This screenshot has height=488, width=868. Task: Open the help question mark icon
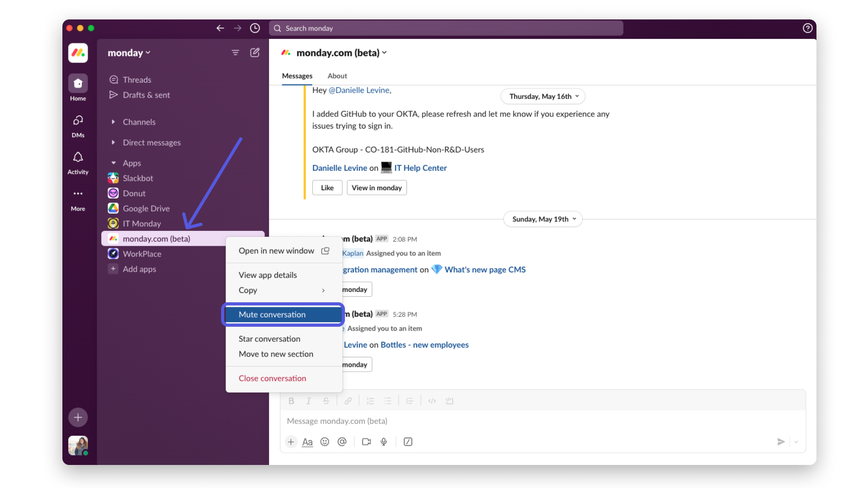(x=807, y=28)
